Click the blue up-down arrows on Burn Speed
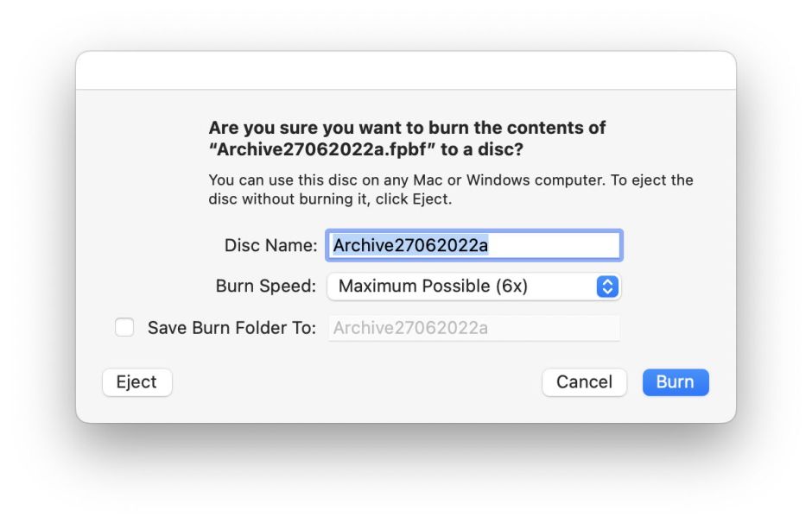 tap(607, 287)
